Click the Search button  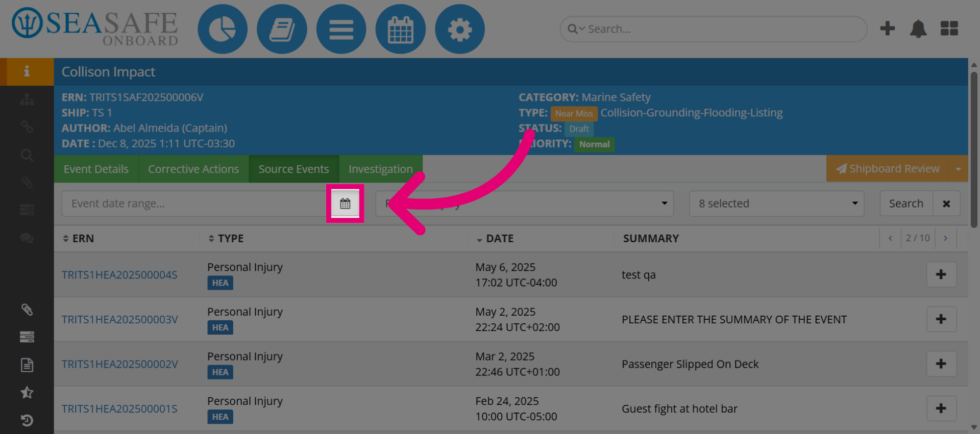[x=906, y=203]
